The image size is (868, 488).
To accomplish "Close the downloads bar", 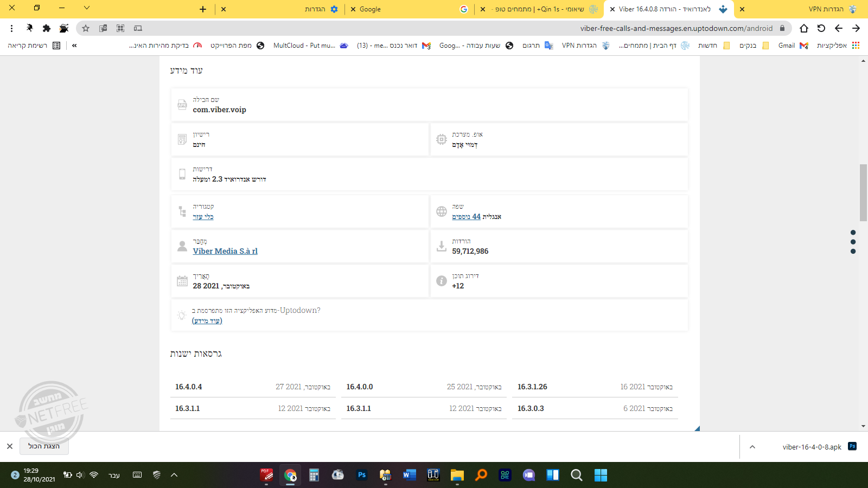I will pos(10,446).
